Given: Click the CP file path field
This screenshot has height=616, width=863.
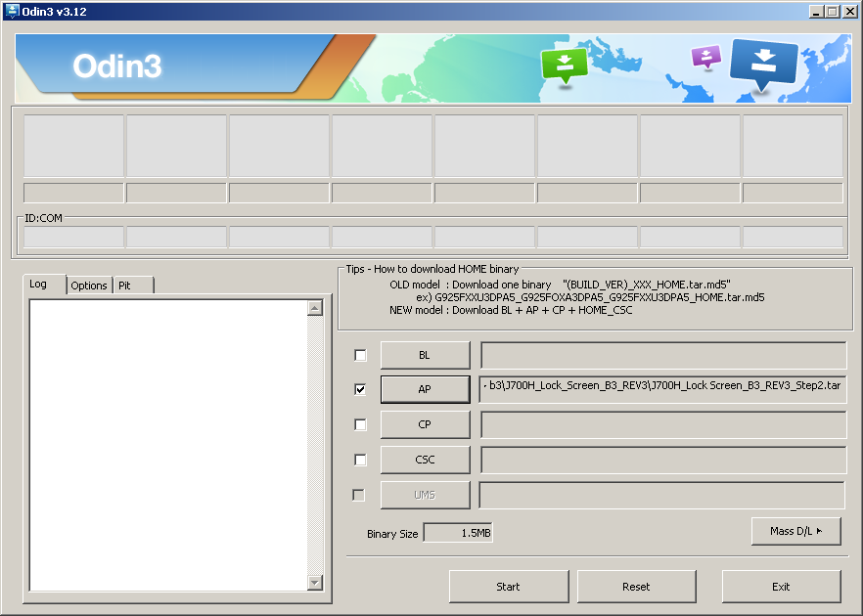Looking at the screenshot, I should pos(663,424).
